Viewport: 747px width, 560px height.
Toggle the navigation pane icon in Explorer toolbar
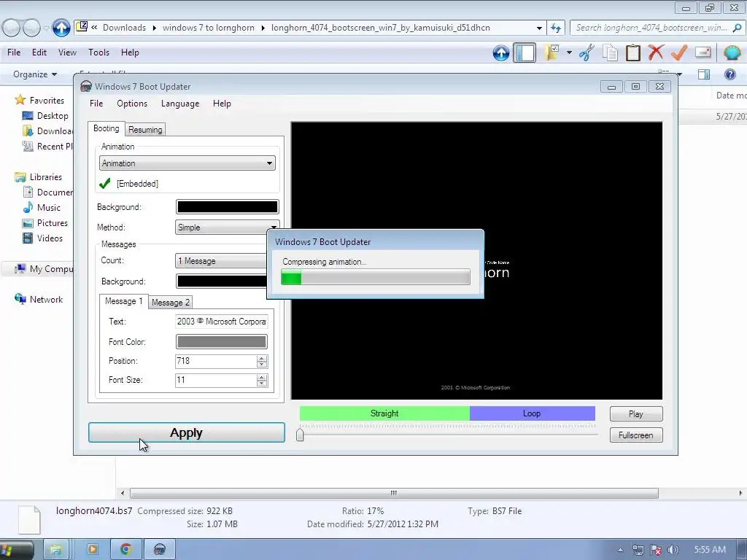tap(525, 52)
